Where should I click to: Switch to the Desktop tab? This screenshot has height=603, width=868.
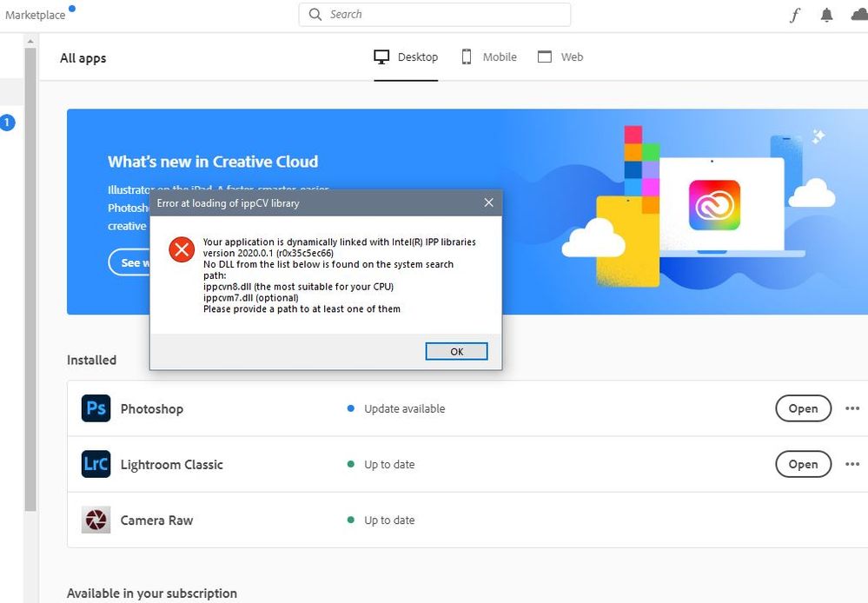406,57
